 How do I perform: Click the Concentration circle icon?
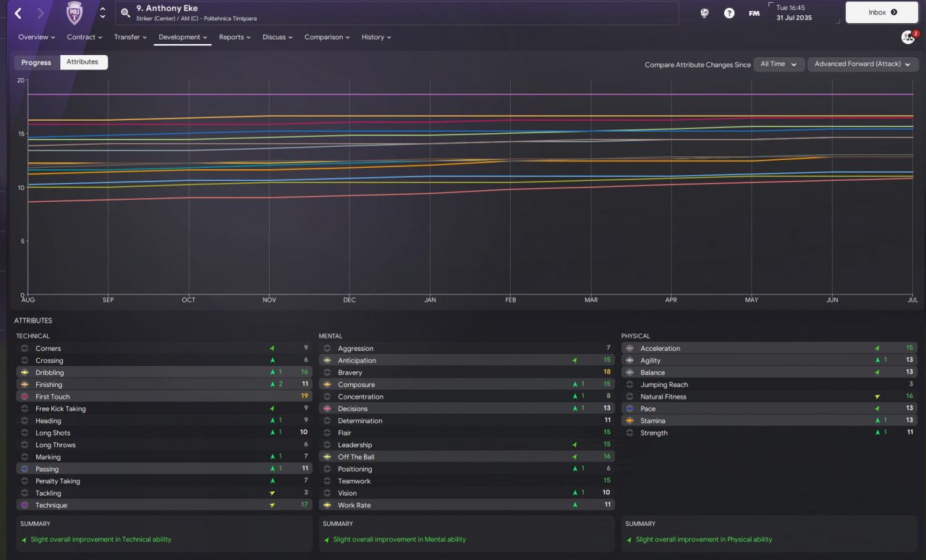click(327, 396)
